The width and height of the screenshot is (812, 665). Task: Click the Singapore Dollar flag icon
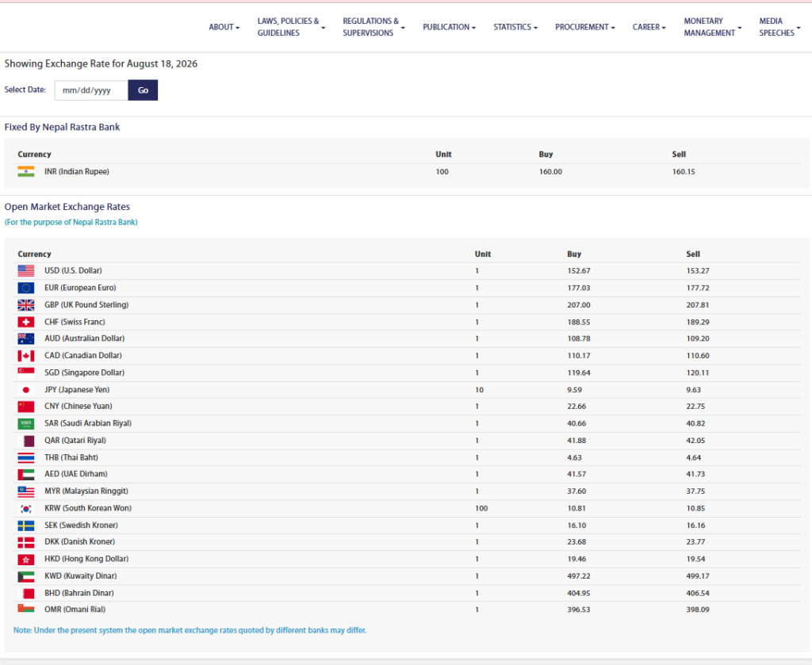coord(26,373)
